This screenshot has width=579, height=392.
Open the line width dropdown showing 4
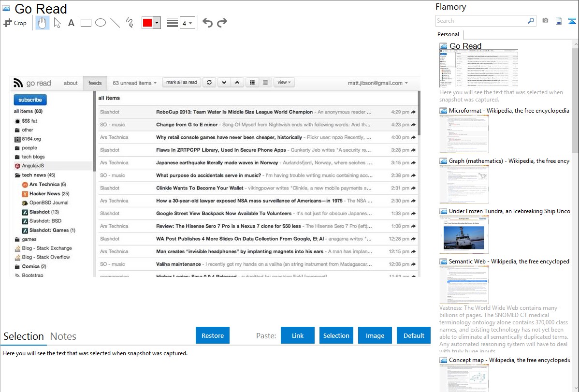coord(188,23)
